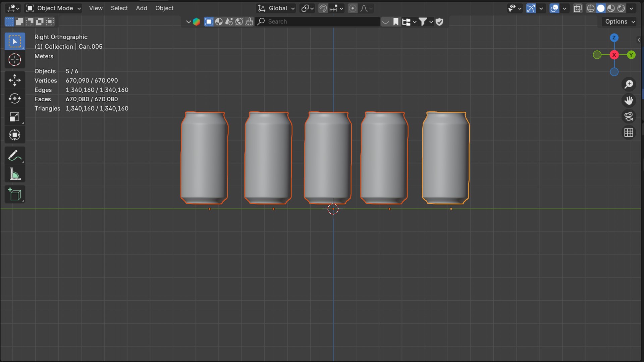Set selection mode to extend
Viewport: 644px width, 362px height.
pos(19,22)
